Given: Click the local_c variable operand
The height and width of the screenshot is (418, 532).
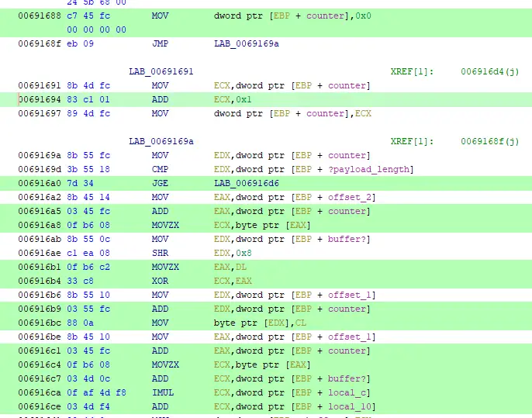Looking at the screenshot, I should (347, 392).
